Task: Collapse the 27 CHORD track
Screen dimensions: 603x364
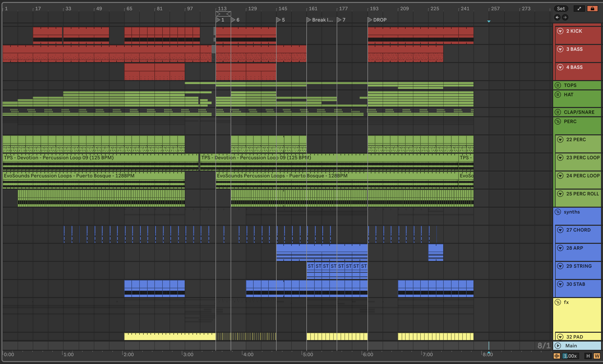Action: coord(560,230)
